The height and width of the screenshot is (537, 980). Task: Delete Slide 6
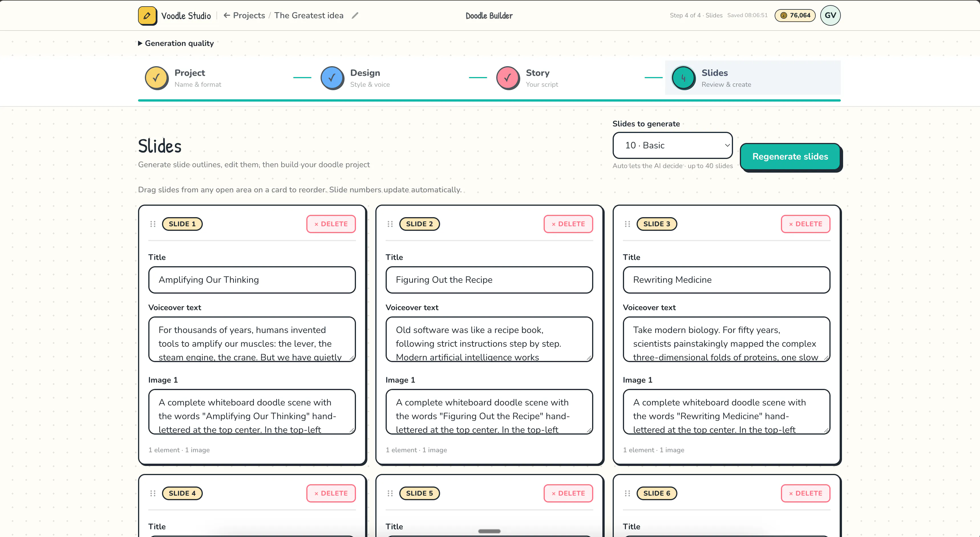(x=806, y=493)
